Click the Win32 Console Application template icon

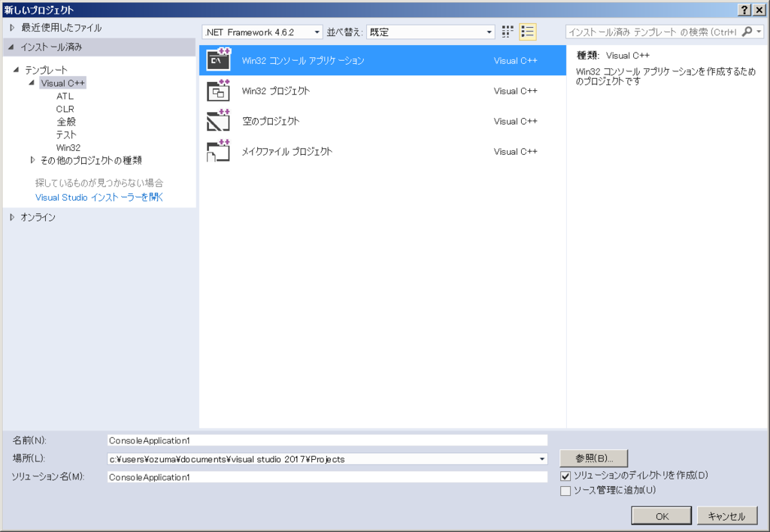219,59
